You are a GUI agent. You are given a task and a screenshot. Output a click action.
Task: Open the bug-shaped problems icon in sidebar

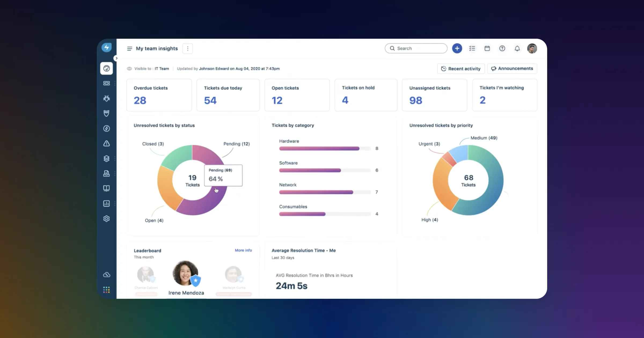pos(107,98)
